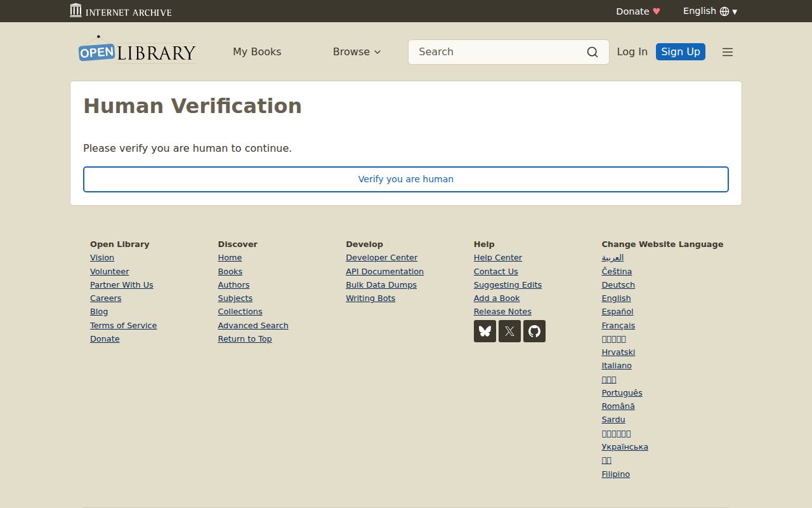Click the Verify you are human button
This screenshot has width=812, height=508.
[406, 179]
